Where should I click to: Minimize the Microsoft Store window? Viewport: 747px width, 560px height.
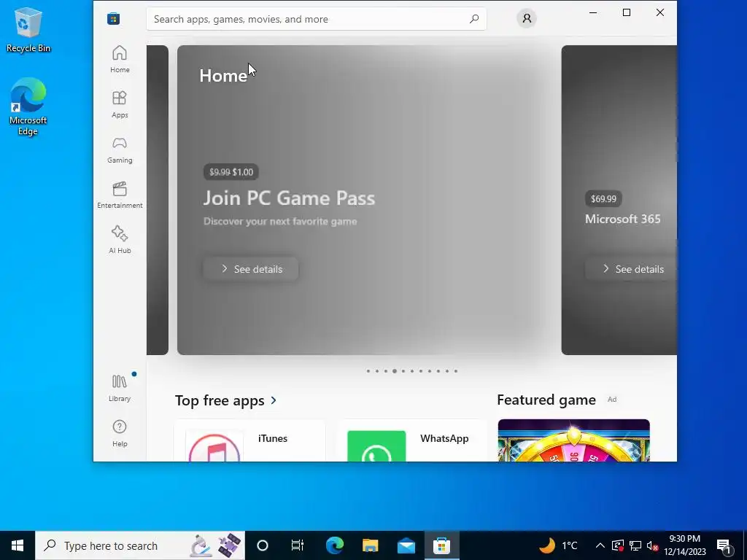pyautogui.click(x=593, y=12)
